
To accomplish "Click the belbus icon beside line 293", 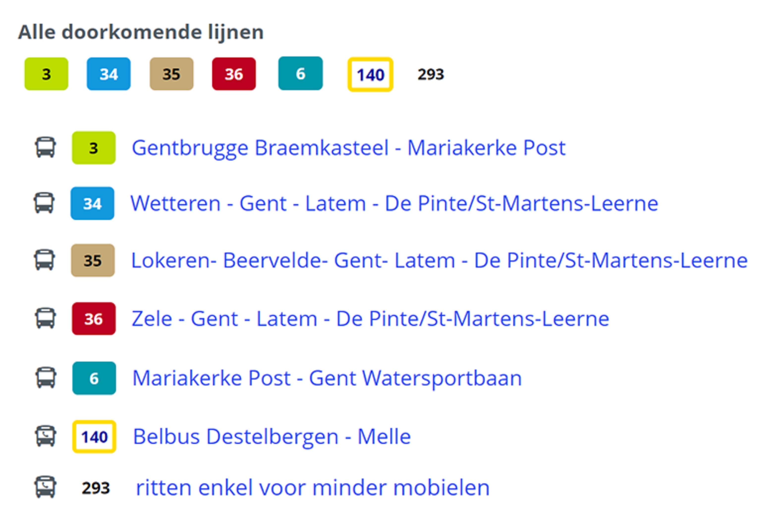I will point(45,487).
